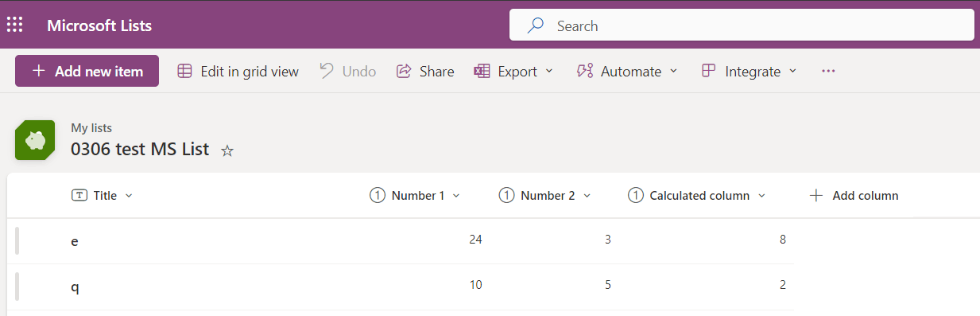This screenshot has height=316, width=980.
Task: Click the plus icon on Add new item
Action: point(38,71)
